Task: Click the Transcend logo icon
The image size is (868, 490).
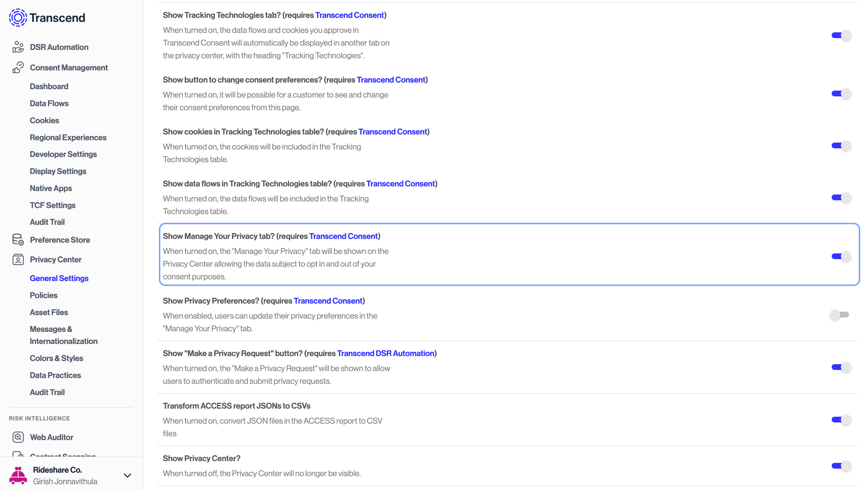Action: tap(18, 18)
